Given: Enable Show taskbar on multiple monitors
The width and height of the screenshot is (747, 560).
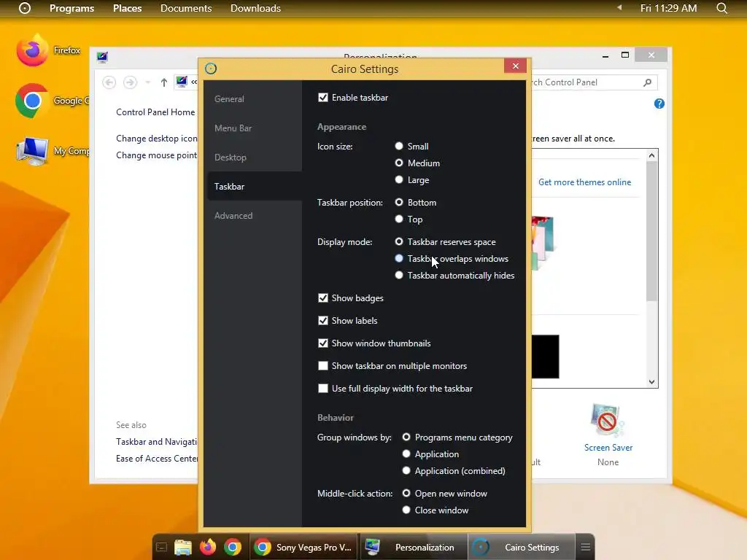Looking at the screenshot, I should 323,366.
